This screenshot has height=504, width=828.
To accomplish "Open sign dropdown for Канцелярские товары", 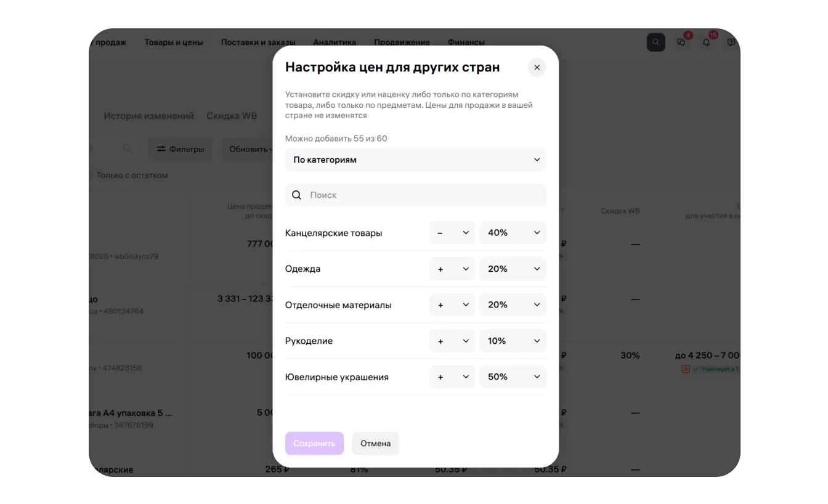I will tap(452, 233).
